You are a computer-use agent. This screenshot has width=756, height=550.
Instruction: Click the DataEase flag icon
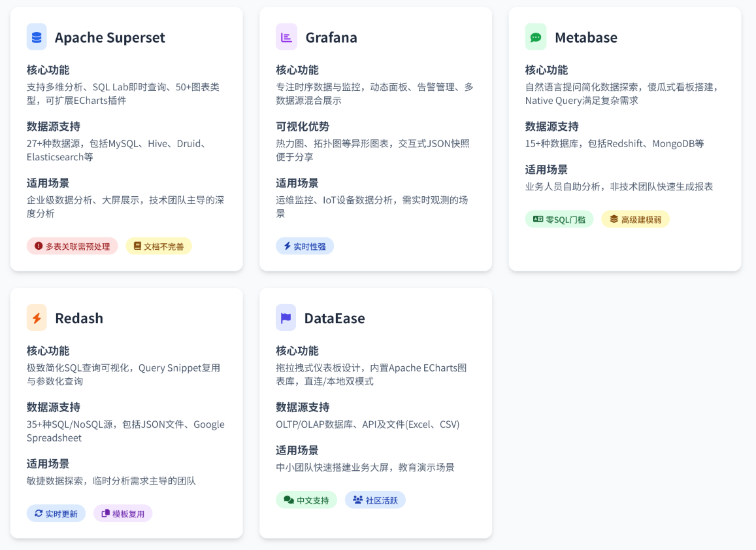(x=286, y=318)
